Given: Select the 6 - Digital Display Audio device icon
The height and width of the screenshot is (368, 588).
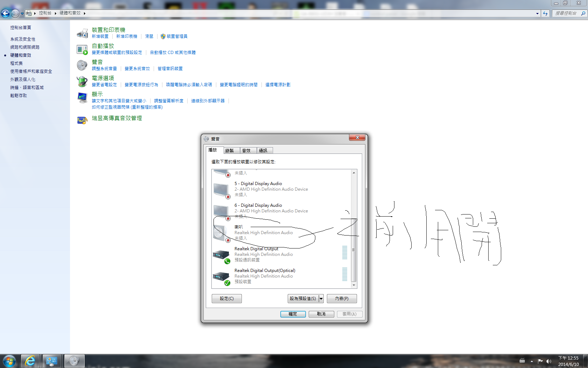Looking at the screenshot, I should (x=222, y=212).
